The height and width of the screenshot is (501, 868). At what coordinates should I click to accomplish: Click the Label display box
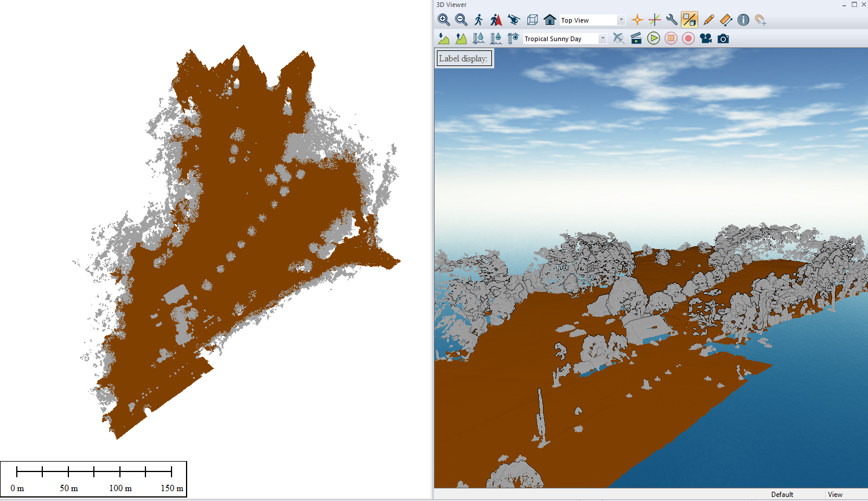pos(464,58)
